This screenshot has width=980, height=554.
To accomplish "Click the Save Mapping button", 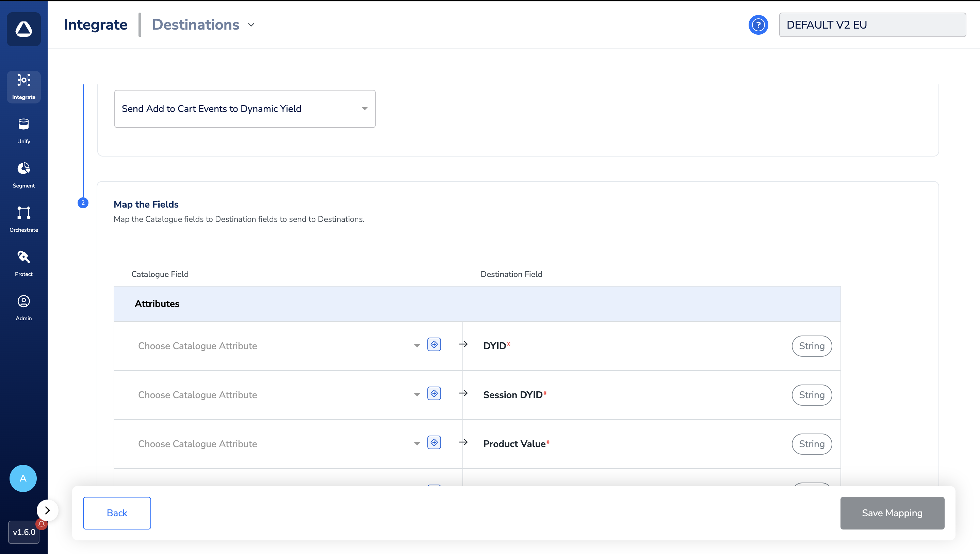I will tap(892, 513).
